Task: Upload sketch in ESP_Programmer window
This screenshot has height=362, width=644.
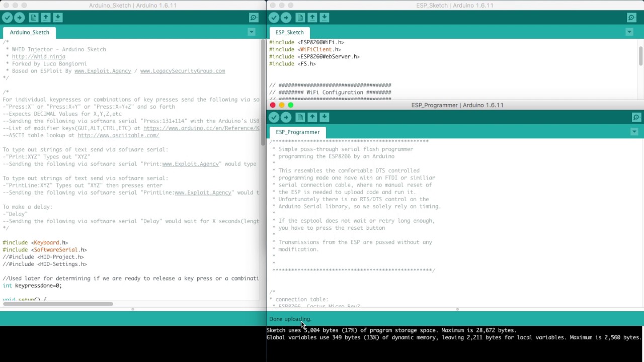Action: pyautogui.click(x=286, y=117)
